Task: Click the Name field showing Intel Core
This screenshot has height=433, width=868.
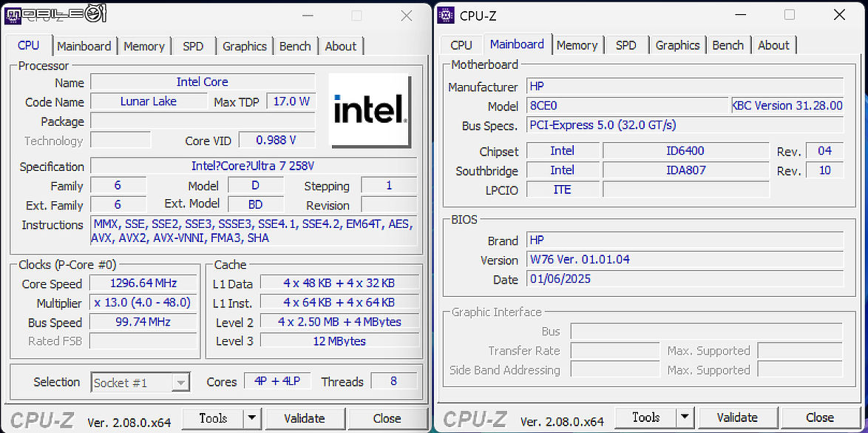Action: 203,82
